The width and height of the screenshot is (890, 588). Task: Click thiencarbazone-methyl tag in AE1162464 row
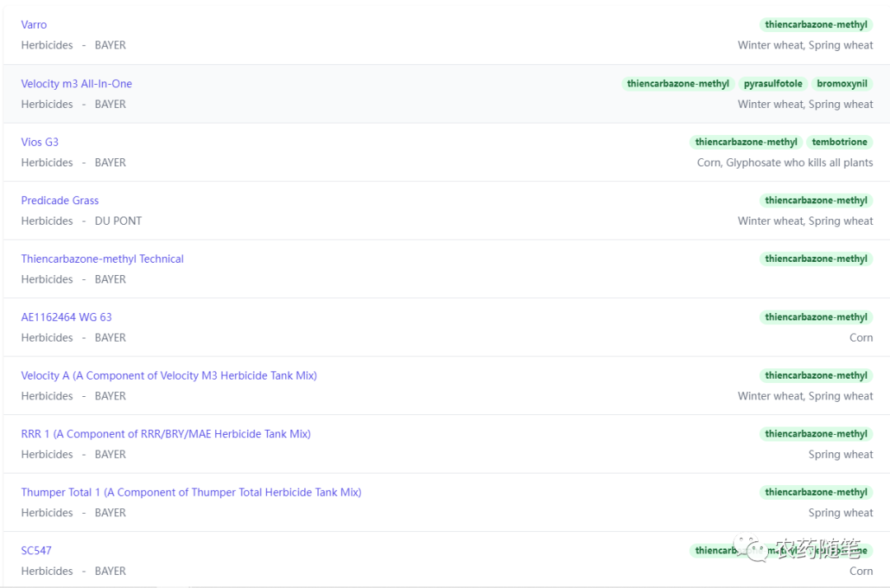(816, 317)
